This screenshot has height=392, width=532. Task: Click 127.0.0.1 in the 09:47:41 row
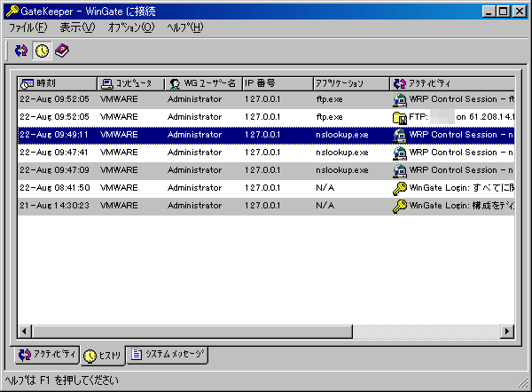coord(262,153)
